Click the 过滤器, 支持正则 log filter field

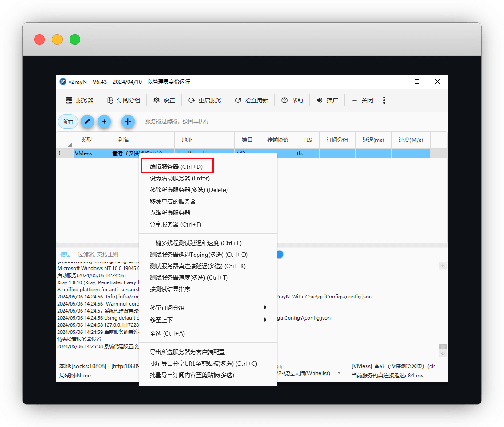[108, 255]
